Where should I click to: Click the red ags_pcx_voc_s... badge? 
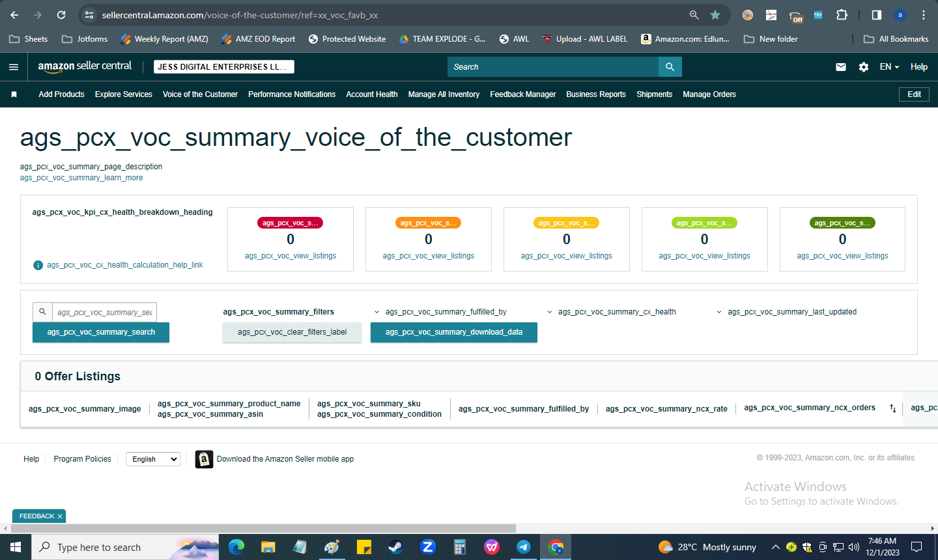(291, 223)
